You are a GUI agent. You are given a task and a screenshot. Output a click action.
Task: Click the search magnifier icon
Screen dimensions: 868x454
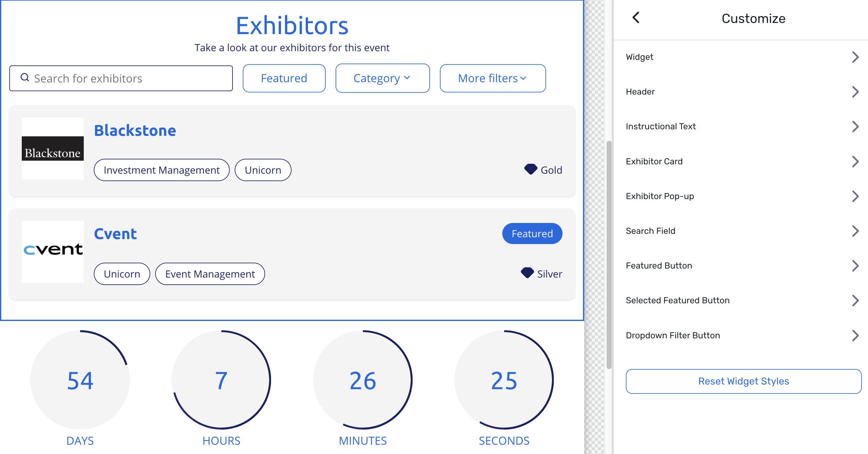(25, 78)
